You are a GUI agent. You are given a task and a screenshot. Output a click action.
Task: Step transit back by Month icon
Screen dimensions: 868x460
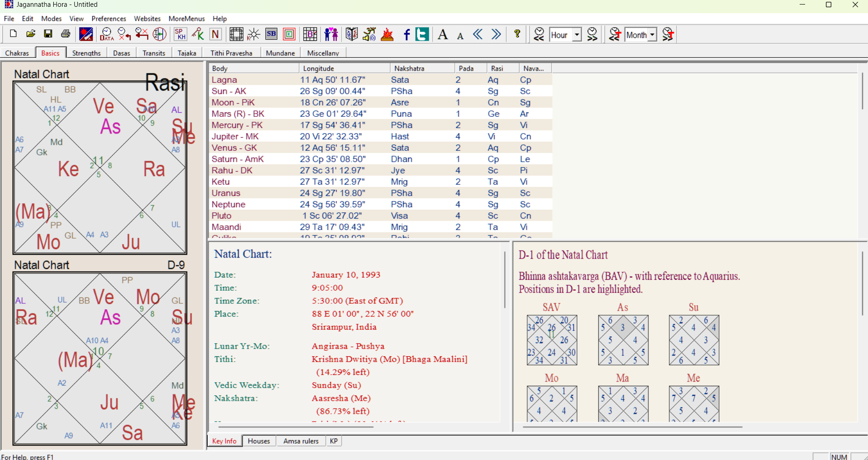point(615,34)
